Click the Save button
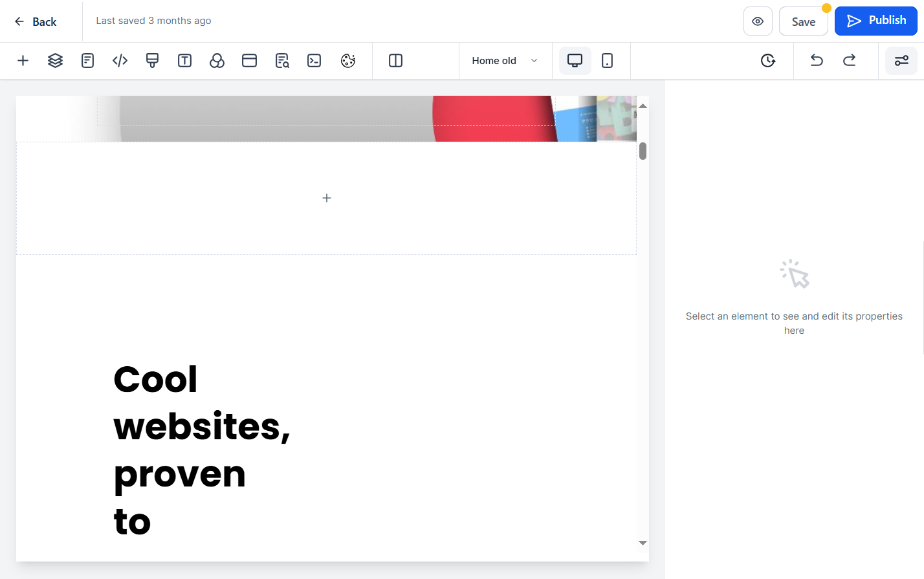924x579 pixels. (804, 21)
